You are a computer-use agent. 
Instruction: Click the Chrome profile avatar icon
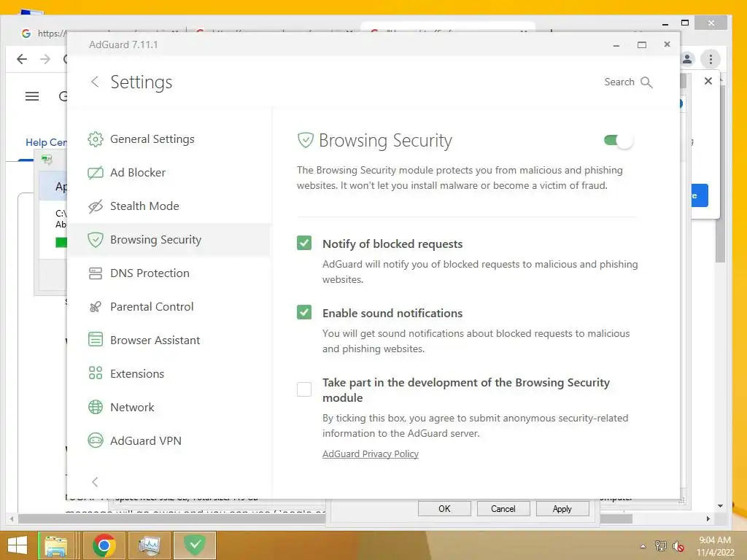(x=687, y=59)
